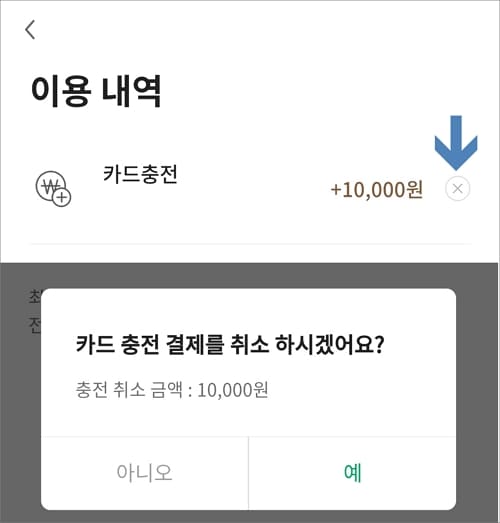Click the 충전 취소 금액 : 10,000원 text
The width and height of the screenshot is (500, 523).
tap(172, 390)
